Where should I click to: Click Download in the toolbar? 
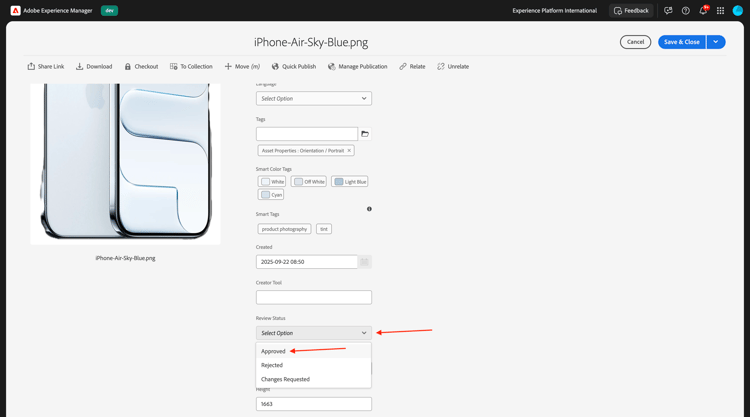click(94, 66)
